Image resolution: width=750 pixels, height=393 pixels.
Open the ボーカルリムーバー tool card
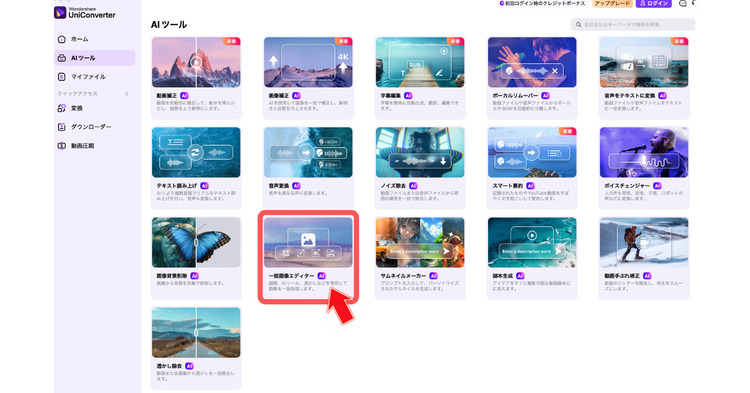[x=532, y=77]
